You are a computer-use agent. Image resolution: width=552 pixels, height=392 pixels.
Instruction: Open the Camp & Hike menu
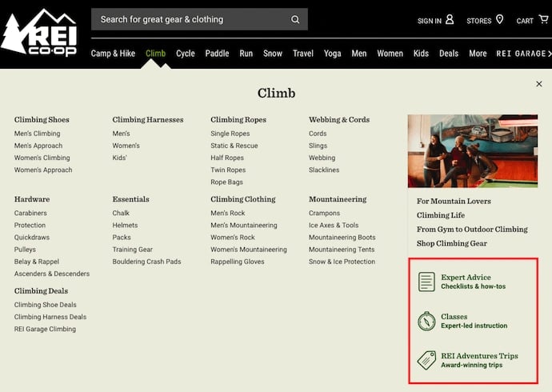click(x=112, y=54)
